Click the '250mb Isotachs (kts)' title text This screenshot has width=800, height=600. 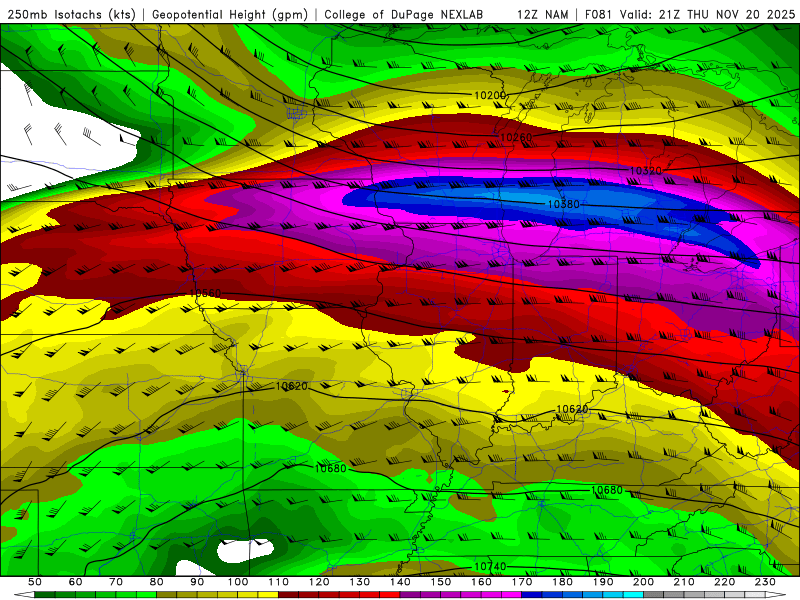point(71,15)
